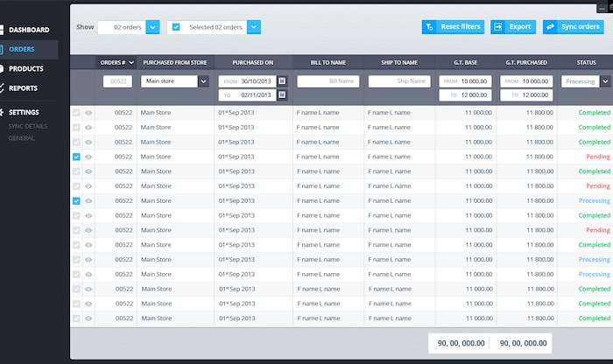This screenshot has height=364, width=613.
Task: Focus the Ship Name filter field
Action: coord(399,81)
